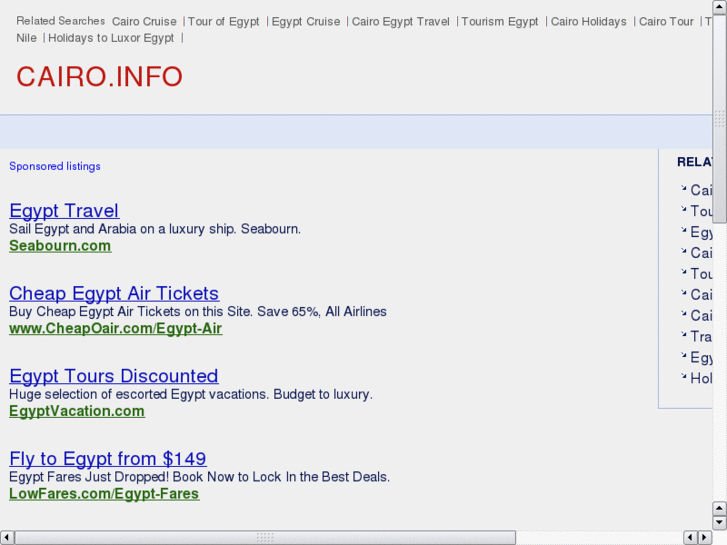This screenshot has width=727, height=545.
Task: Click the vertical scrollbar up arrow at top
Action: point(719,7)
